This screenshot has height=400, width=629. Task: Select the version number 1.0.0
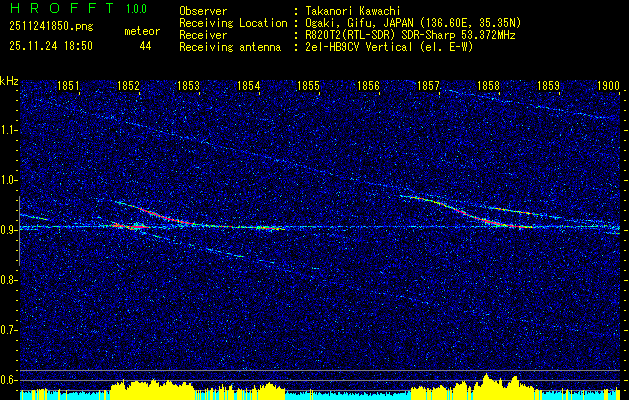pos(136,8)
